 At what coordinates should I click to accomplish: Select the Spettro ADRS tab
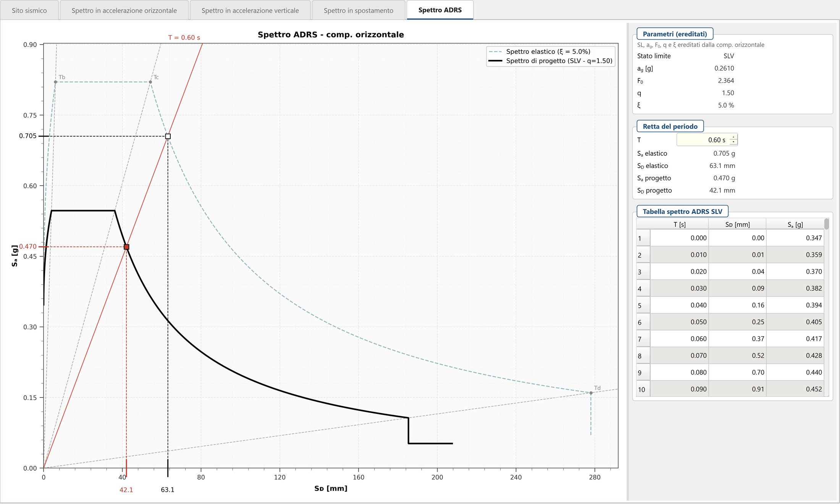(x=440, y=10)
